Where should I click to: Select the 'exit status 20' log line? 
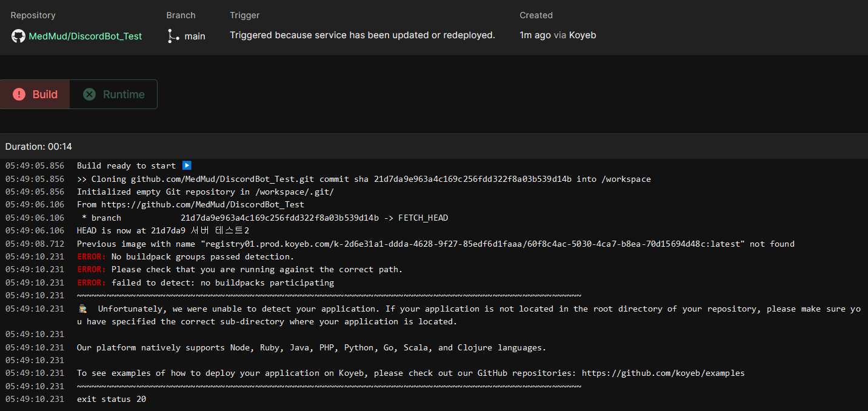click(112, 399)
